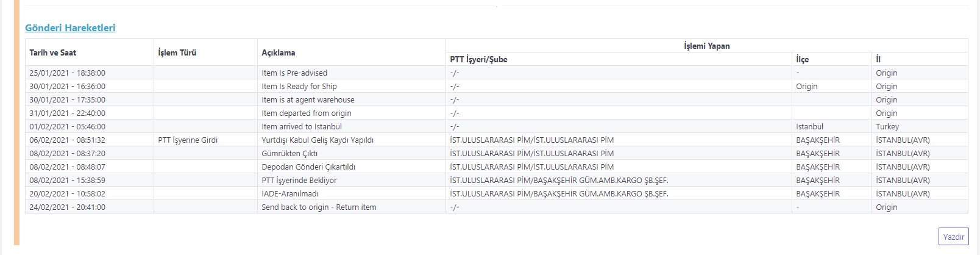Select the Gümrükten Çıktı row
The width and height of the screenshot is (980, 255).
tap(289, 153)
